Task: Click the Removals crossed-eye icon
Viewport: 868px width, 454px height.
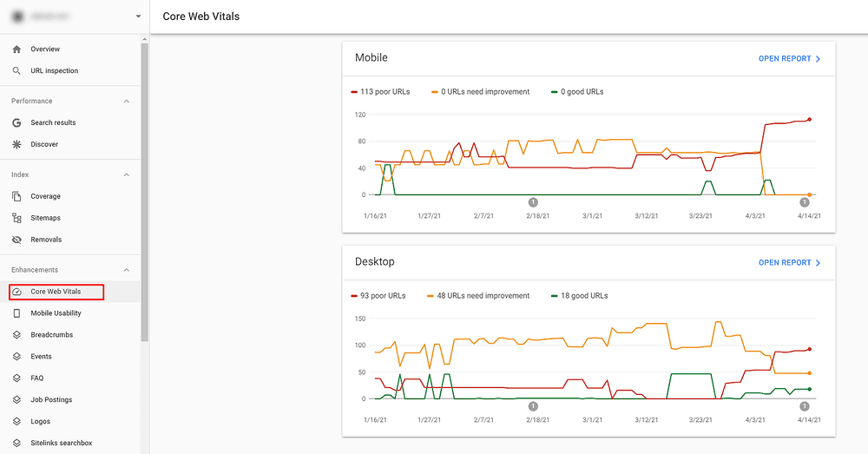Action: [x=16, y=240]
